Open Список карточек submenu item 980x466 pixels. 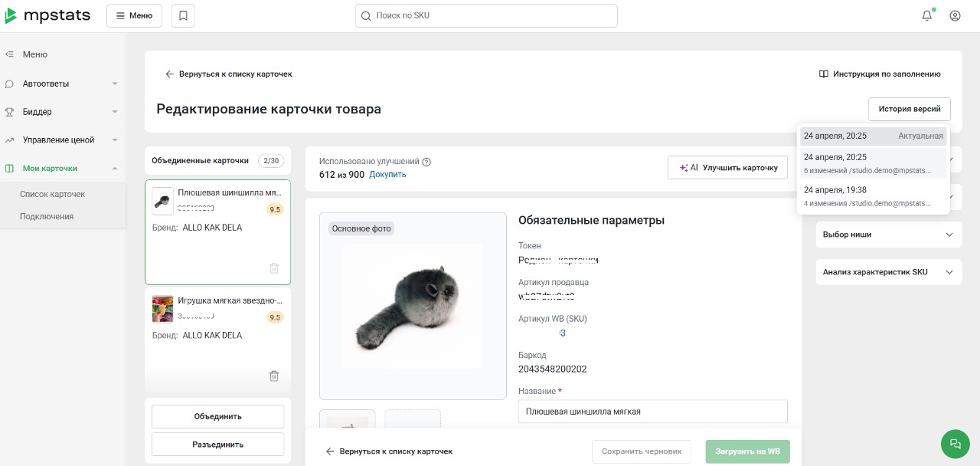pyautogui.click(x=52, y=195)
